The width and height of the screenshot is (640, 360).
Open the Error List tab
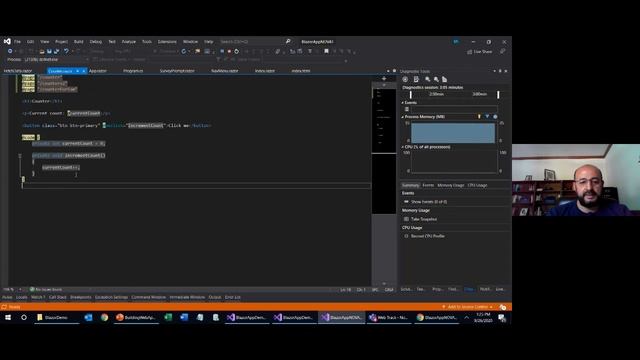click(233, 297)
